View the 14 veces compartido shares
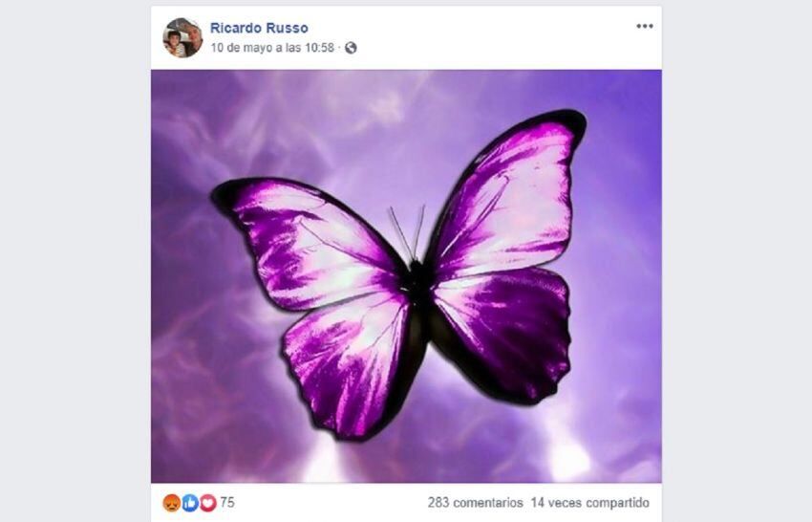 [x=589, y=503]
